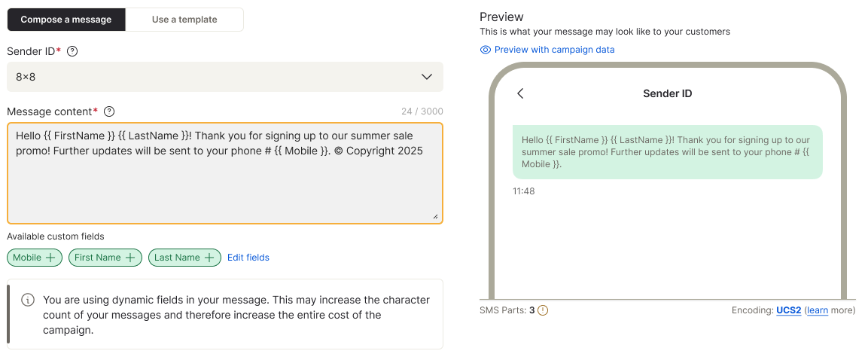Click the SMS Parts warning icon
The image size is (868, 357).
[x=543, y=310]
